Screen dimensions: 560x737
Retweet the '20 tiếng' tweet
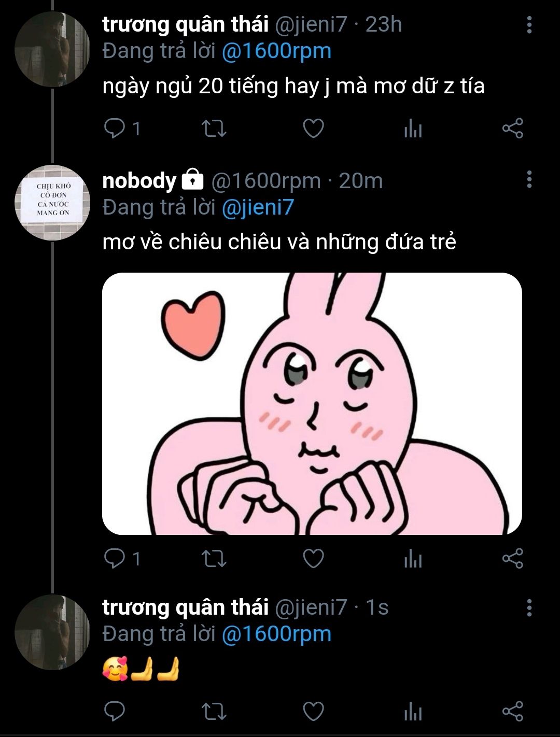pyautogui.click(x=214, y=128)
